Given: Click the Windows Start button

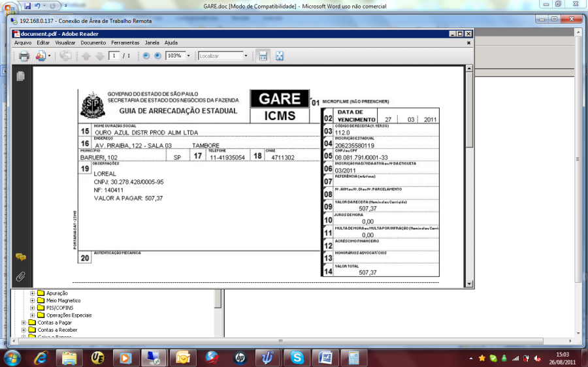Looking at the screenshot, I should tap(11, 358).
